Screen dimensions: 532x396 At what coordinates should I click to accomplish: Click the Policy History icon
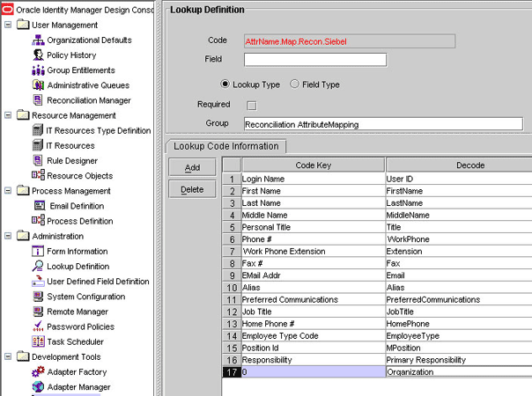click(x=38, y=55)
